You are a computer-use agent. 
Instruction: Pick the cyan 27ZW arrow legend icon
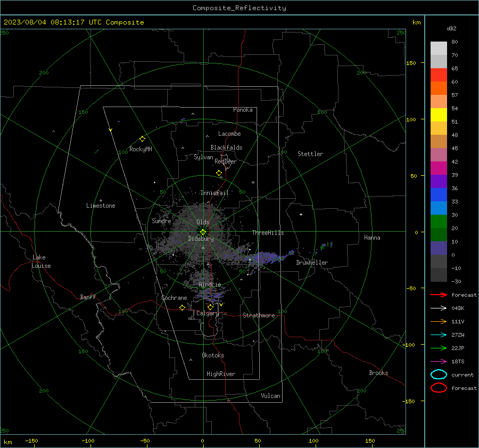(439, 335)
